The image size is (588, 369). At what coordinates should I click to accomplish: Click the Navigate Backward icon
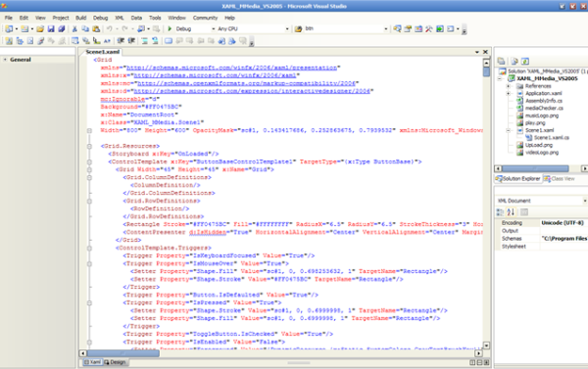pos(141,28)
